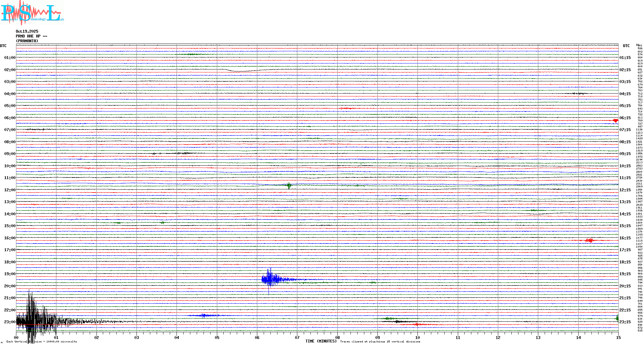Click the red blob at the end of 06:15

pos(615,120)
